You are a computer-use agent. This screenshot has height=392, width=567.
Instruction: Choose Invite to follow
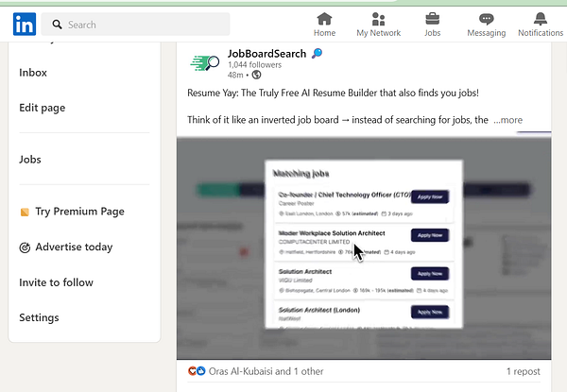click(x=56, y=282)
